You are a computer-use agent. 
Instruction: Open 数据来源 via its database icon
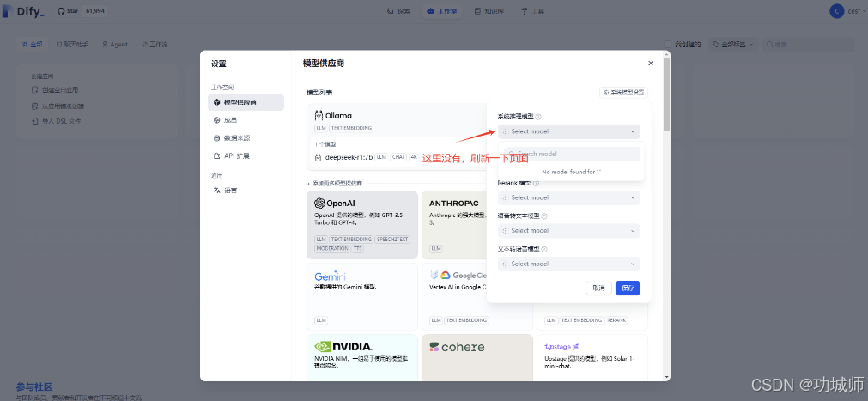(x=217, y=138)
